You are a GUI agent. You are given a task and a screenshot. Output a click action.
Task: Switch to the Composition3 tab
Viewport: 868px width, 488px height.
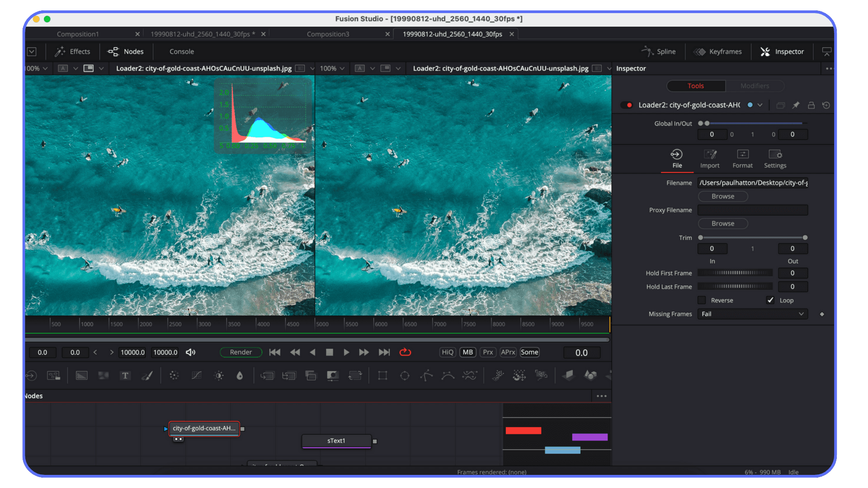point(328,34)
